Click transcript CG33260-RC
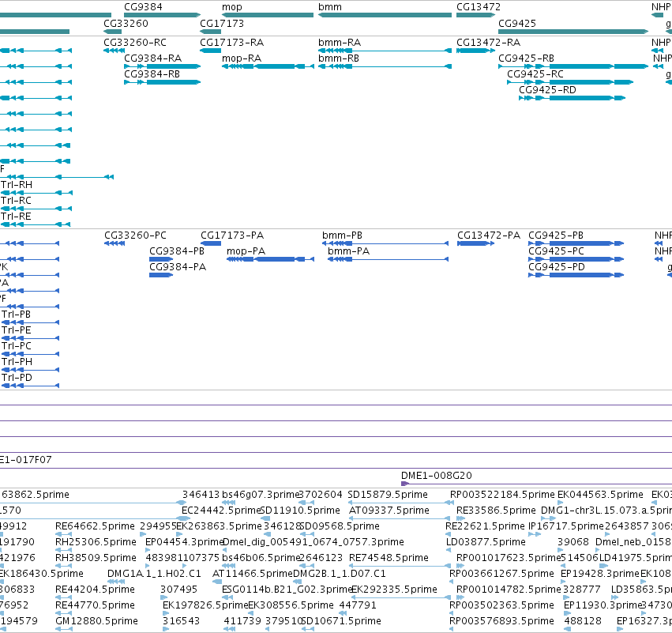Image resolution: width=672 pixels, height=633 pixels. pyautogui.click(x=135, y=43)
